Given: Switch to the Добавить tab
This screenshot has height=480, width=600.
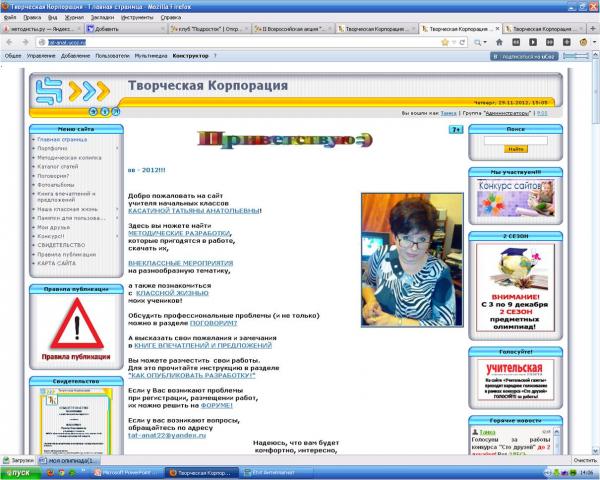Looking at the screenshot, I should [126, 29].
